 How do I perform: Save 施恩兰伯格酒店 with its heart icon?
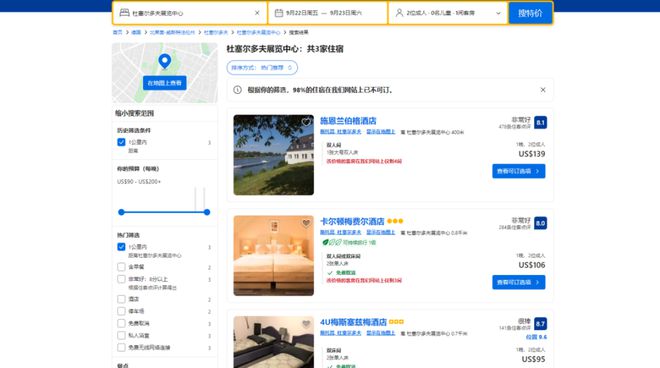[306, 122]
